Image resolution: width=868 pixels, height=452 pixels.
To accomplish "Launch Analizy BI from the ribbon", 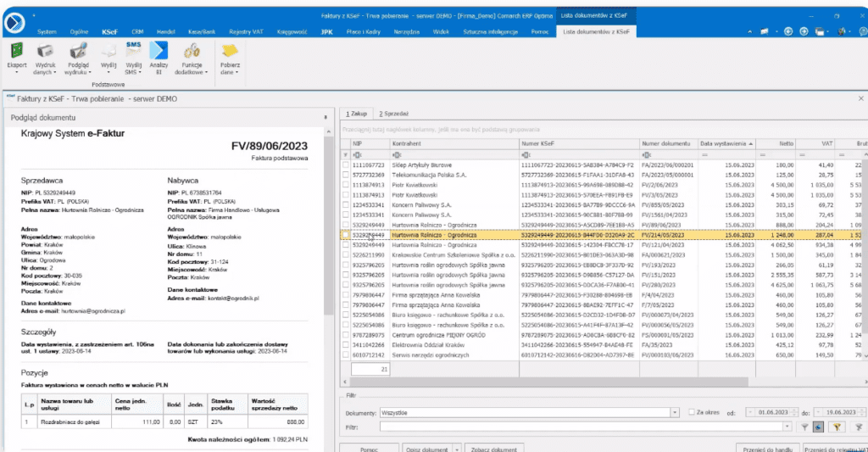I will (x=159, y=51).
